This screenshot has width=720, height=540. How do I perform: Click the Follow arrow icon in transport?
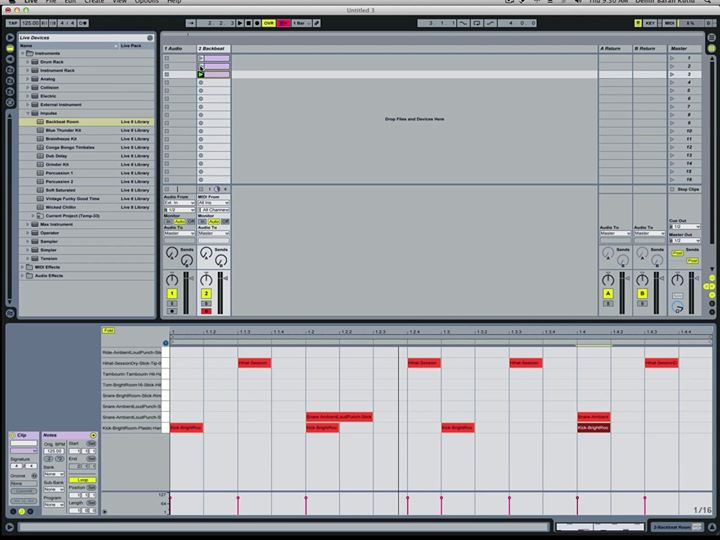191,23
